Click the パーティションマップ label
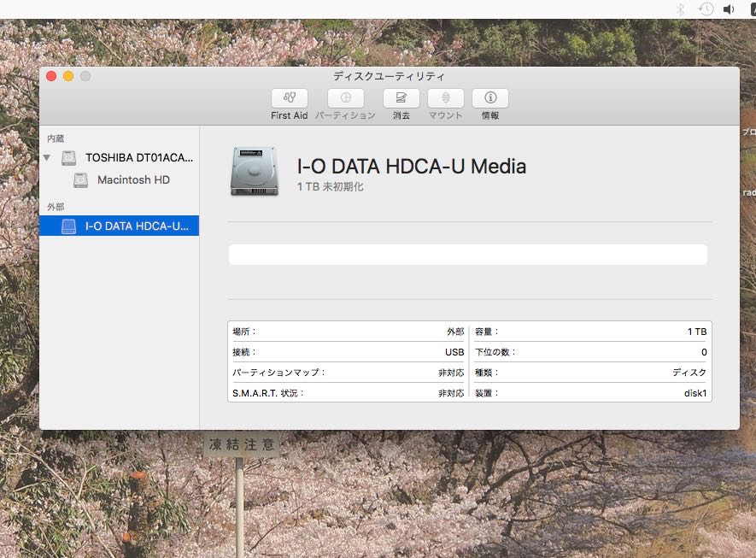Viewport: 756px width, 558px height. click(278, 373)
